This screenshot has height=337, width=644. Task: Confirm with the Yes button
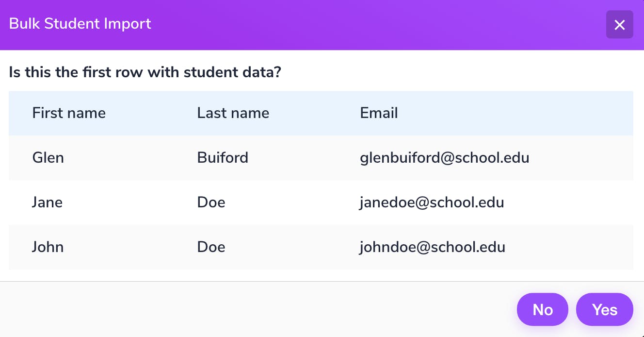point(605,309)
